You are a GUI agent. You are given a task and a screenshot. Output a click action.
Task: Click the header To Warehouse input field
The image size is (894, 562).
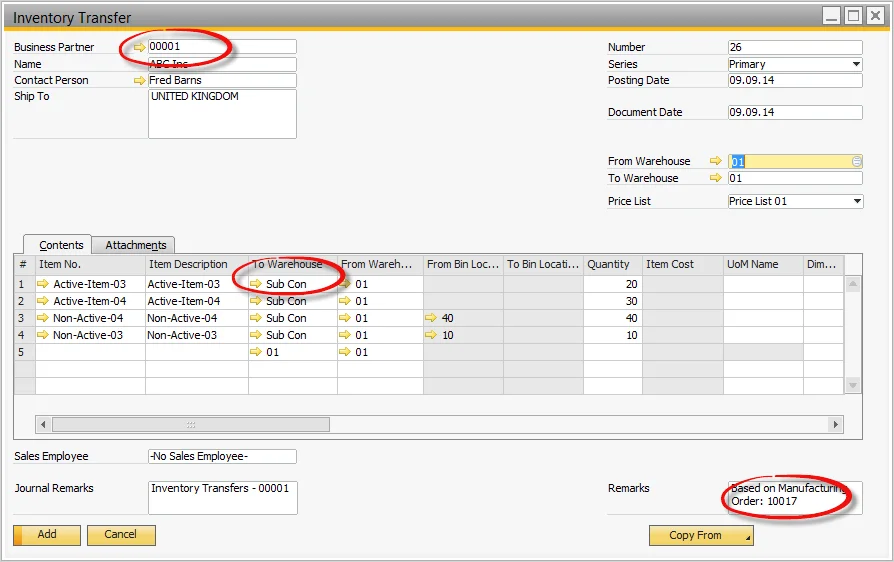[795, 178]
